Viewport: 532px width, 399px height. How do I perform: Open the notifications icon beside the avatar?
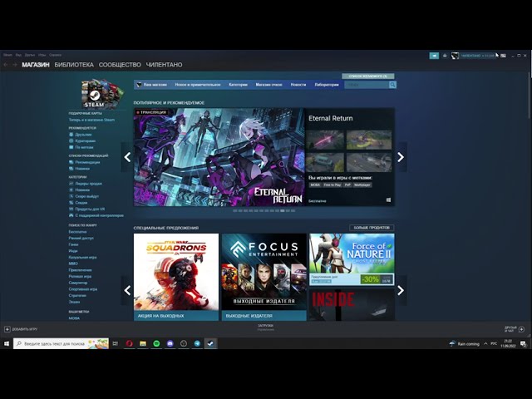(x=445, y=56)
